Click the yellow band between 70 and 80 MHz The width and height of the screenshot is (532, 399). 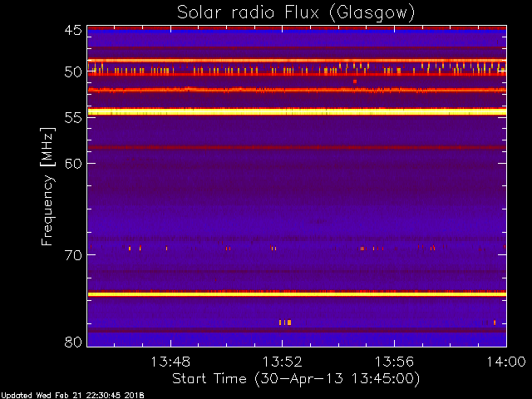(297, 294)
